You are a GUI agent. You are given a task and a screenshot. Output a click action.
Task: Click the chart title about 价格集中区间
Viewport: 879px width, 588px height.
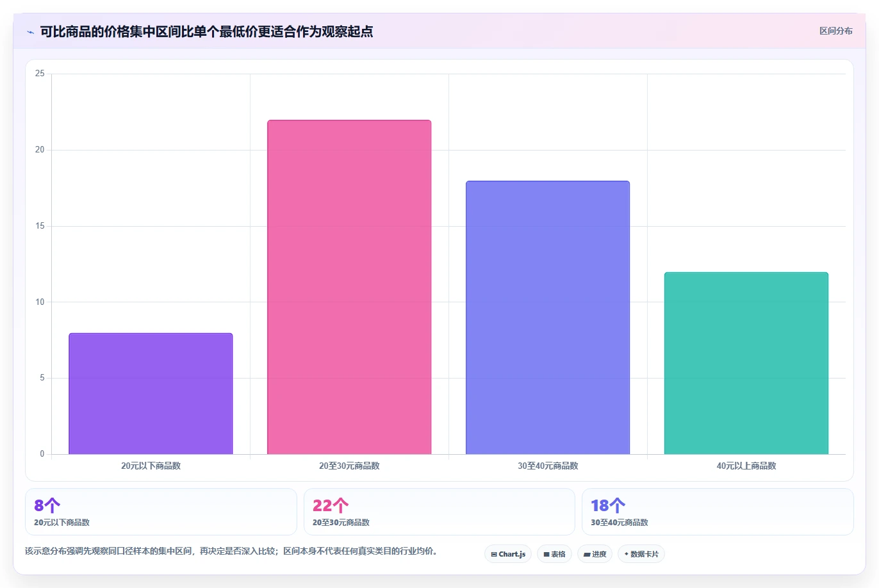[206, 31]
